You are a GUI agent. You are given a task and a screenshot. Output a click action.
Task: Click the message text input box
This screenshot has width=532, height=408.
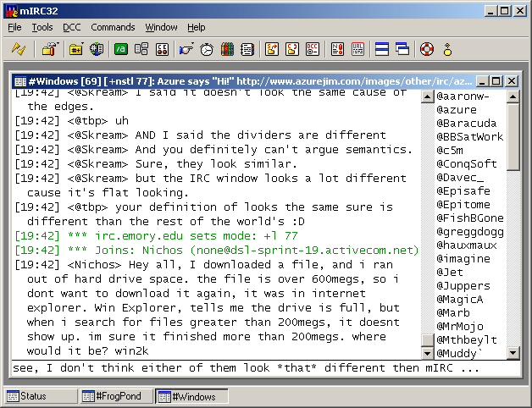click(x=254, y=368)
